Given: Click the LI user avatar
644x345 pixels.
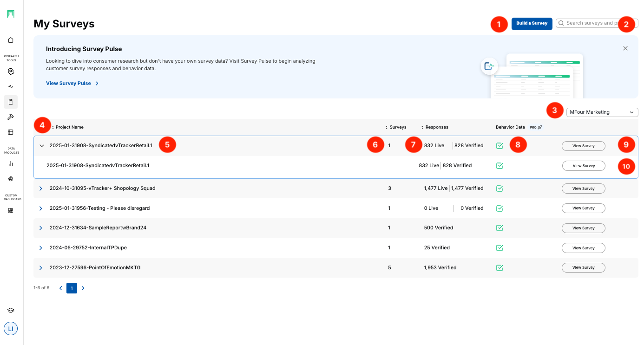Looking at the screenshot, I should click(11, 329).
